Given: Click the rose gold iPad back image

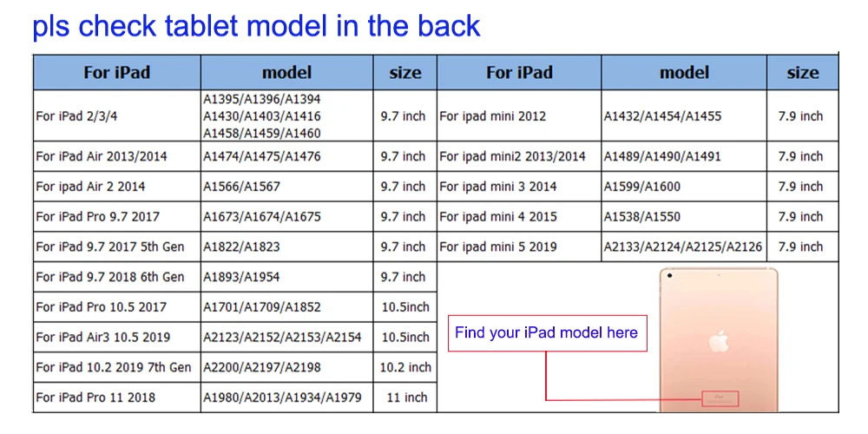Looking at the screenshot, I should (x=719, y=340).
